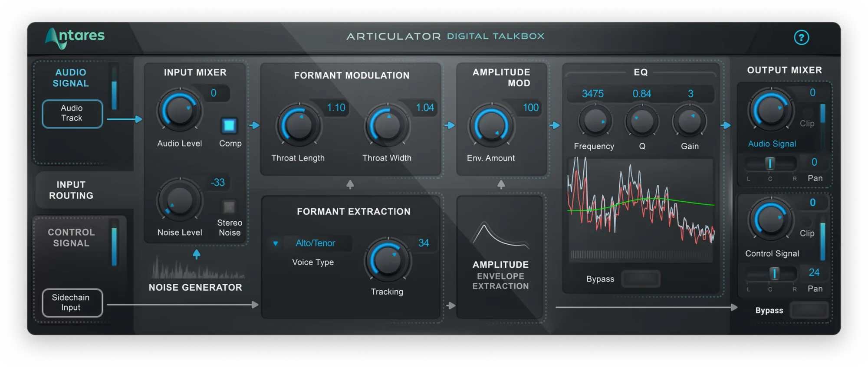Click the Audio Track input button
This screenshot has width=868, height=367.
coord(72,114)
